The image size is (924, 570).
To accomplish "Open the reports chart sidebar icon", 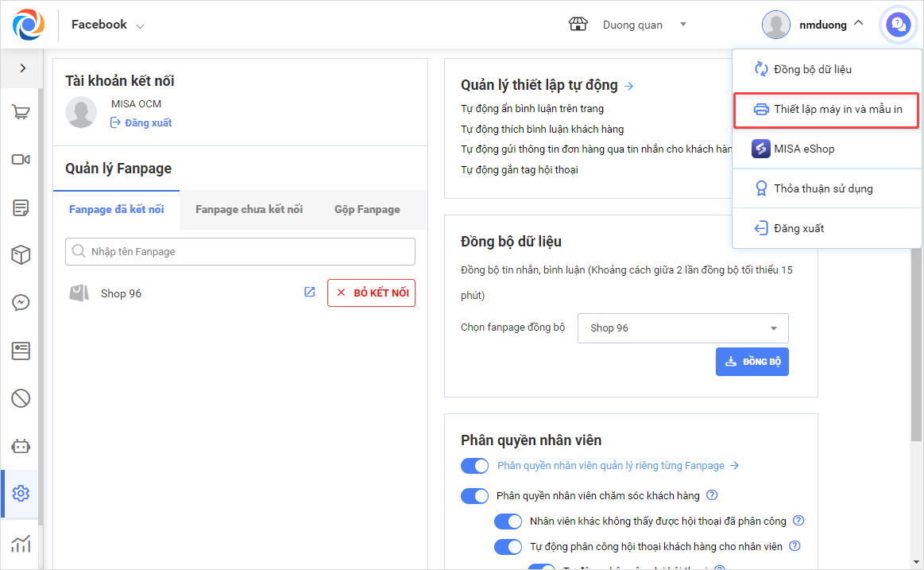I will click(x=21, y=544).
